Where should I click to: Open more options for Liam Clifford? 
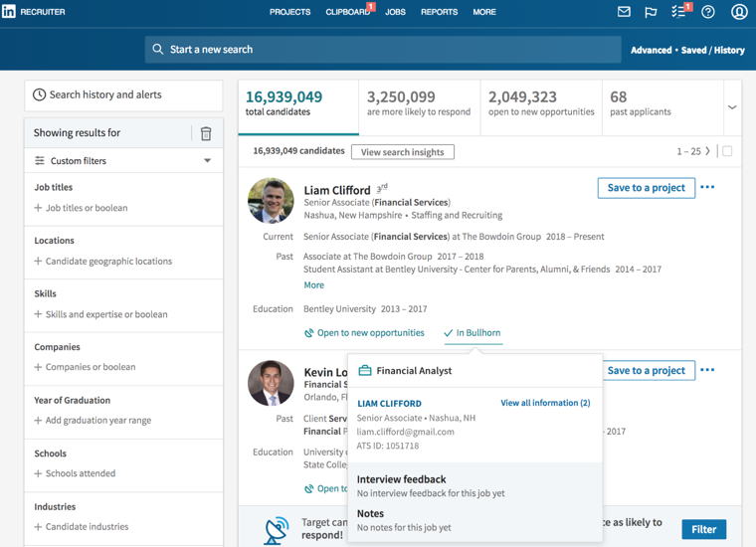click(707, 187)
